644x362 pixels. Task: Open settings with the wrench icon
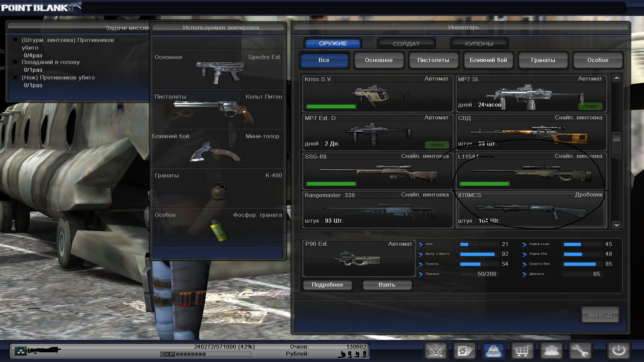point(580,351)
